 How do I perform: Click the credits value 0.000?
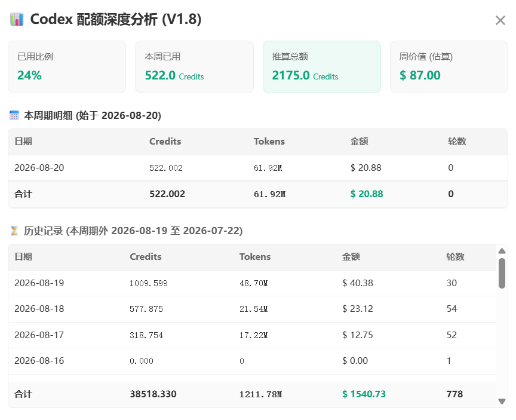point(142,361)
